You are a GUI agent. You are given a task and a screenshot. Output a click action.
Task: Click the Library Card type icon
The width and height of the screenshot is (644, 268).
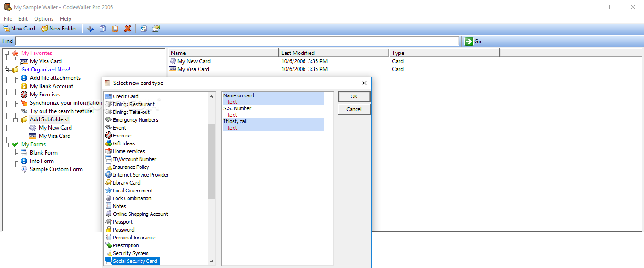[x=109, y=183]
